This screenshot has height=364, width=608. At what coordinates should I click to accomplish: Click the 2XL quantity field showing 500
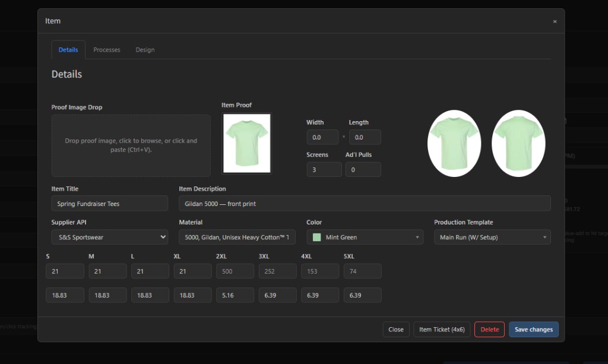(235, 271)
